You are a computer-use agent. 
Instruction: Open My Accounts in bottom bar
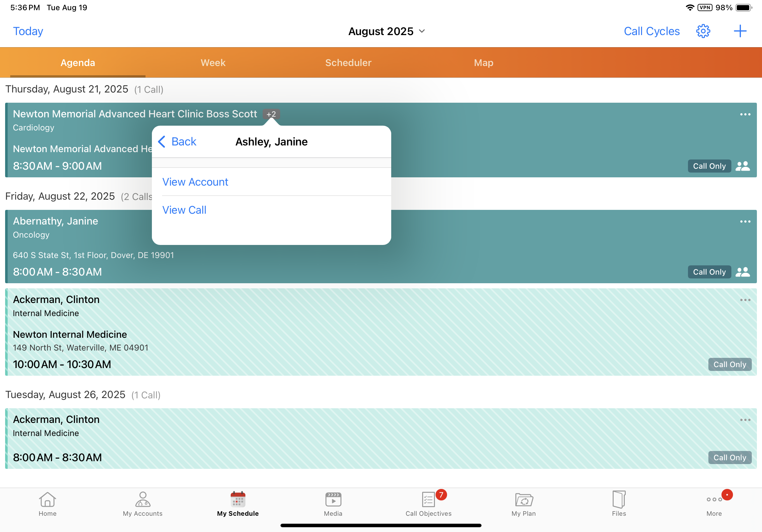tap(143, 504)
